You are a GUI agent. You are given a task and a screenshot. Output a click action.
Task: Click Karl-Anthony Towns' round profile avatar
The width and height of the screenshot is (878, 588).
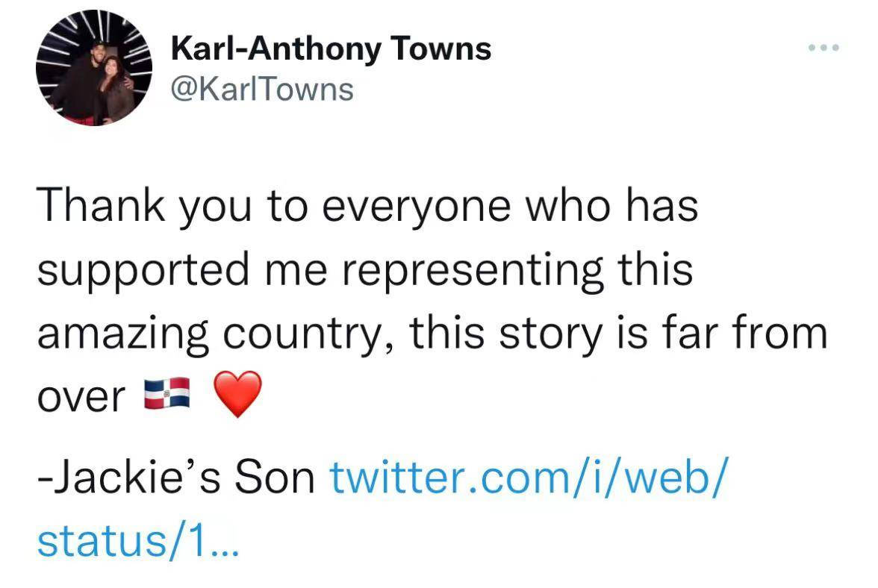tap(93, 69)
